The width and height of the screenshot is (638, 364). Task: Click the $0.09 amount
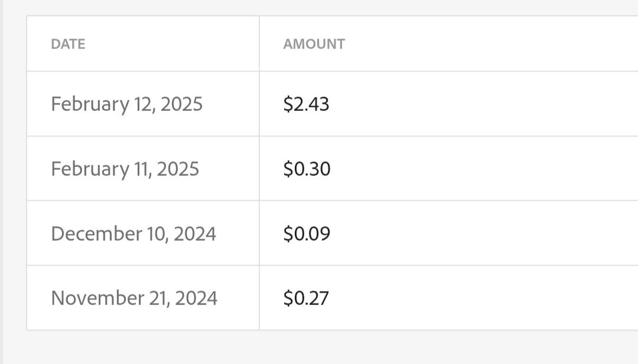[307, 234]
